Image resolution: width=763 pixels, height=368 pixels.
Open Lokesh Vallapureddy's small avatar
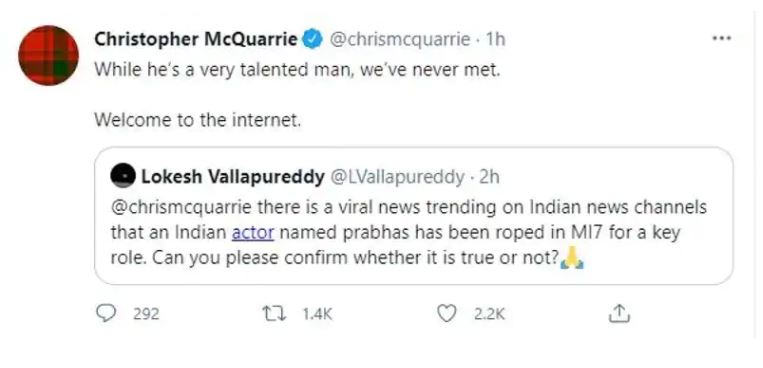[123, 176]
